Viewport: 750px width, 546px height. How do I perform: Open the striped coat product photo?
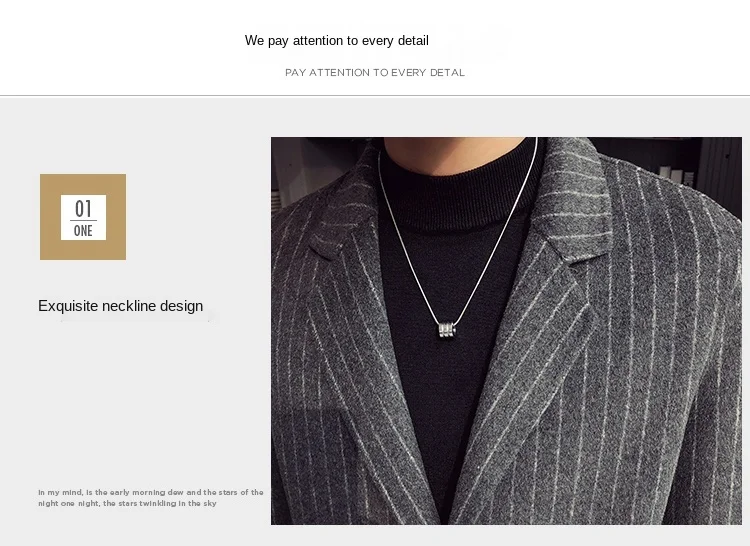click(506, 331)
